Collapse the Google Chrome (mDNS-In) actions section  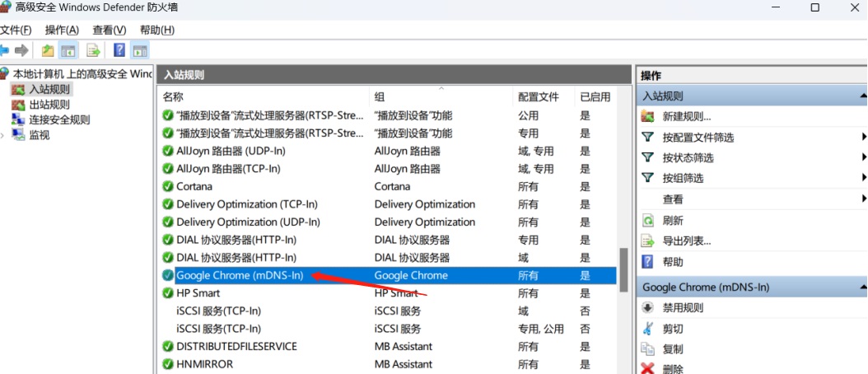[863, 288]
